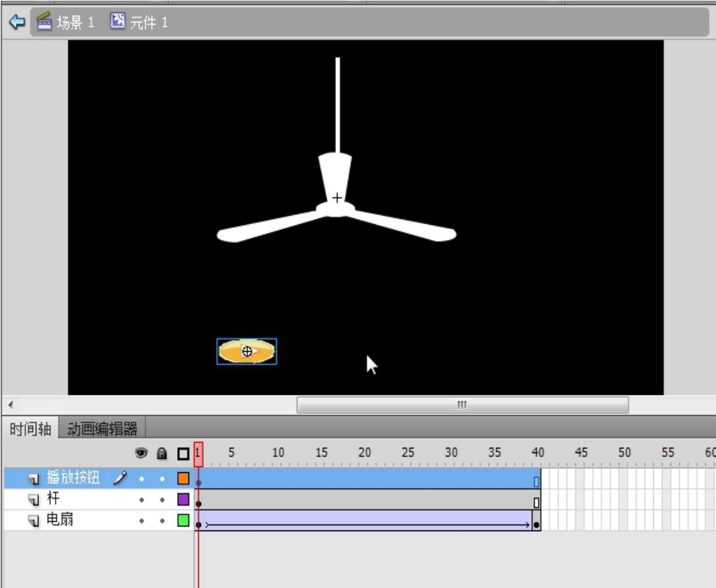The image size is (716, 588).
Task: Select the yellow play button on stage
Action: click(x=247, y=352)
